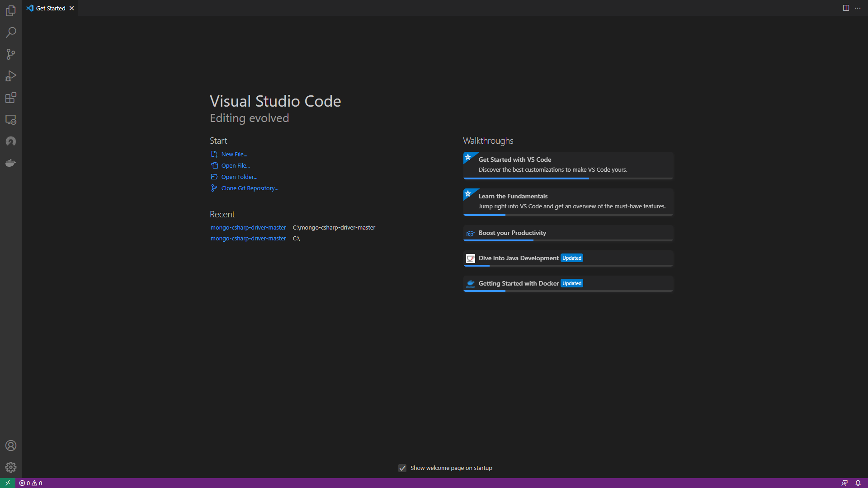
Task: Open Get Started with VS Code walkthrough
Action: point(568,165)
